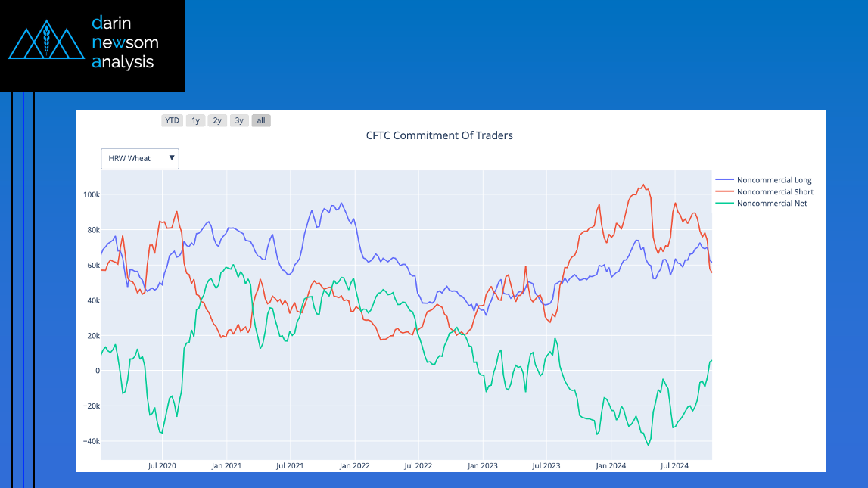Select the 'all' range button
The width and height of the screenshot is (868, 488).
pyautogui.click(x=261, y=120)
